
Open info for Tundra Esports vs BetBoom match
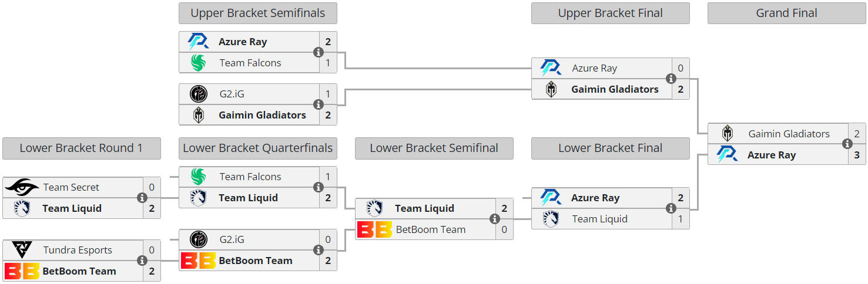142,261
